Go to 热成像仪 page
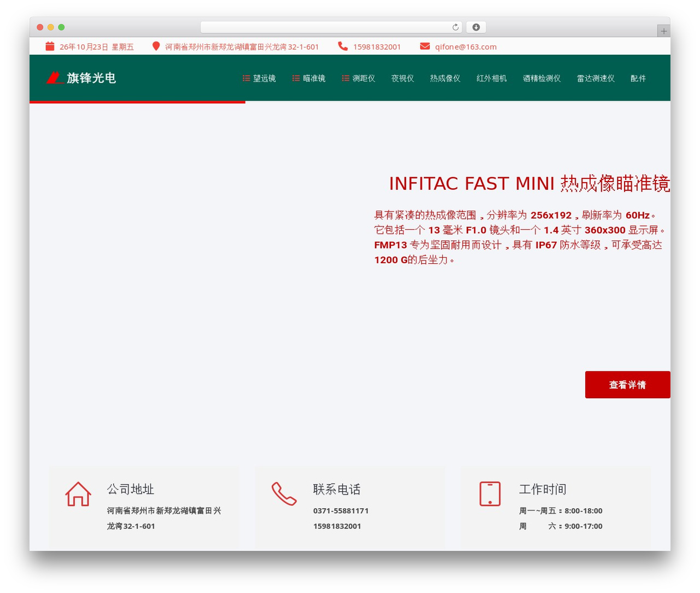This screenshot has height=593, width=700. coord(445,78)
